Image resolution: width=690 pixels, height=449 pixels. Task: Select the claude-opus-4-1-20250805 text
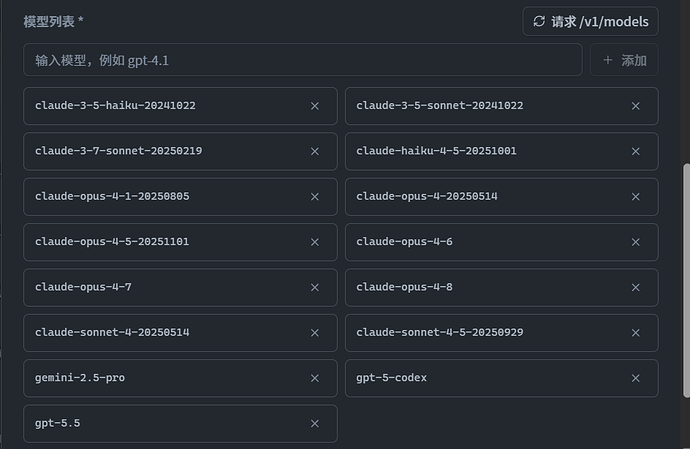[x=112, y=196]
